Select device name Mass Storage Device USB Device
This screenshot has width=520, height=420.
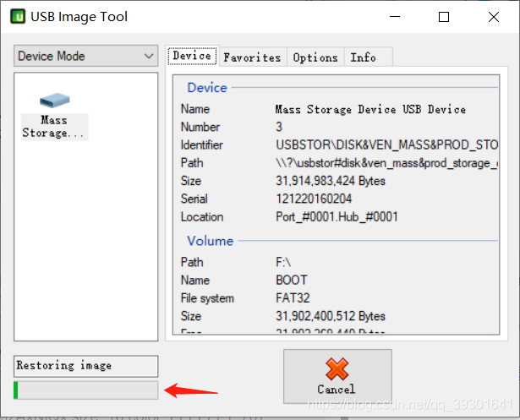click(370, 109)
